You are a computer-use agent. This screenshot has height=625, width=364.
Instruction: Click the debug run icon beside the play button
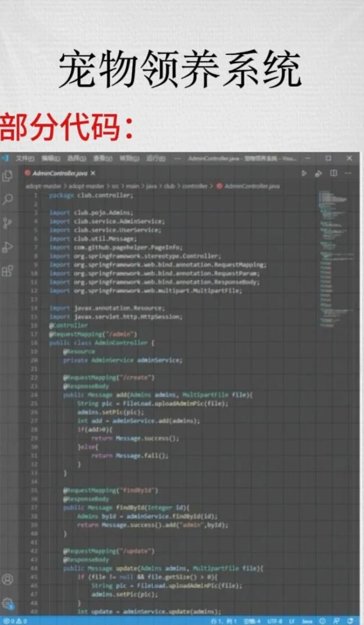tap(318, 173)
